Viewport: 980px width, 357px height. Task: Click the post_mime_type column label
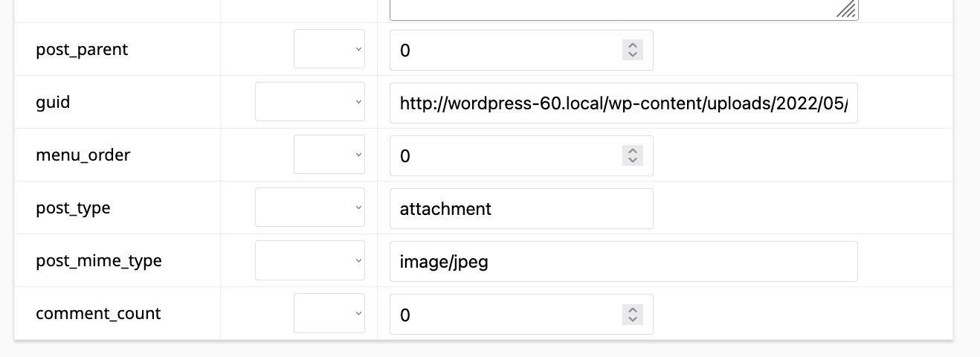[x=99, y=261]
